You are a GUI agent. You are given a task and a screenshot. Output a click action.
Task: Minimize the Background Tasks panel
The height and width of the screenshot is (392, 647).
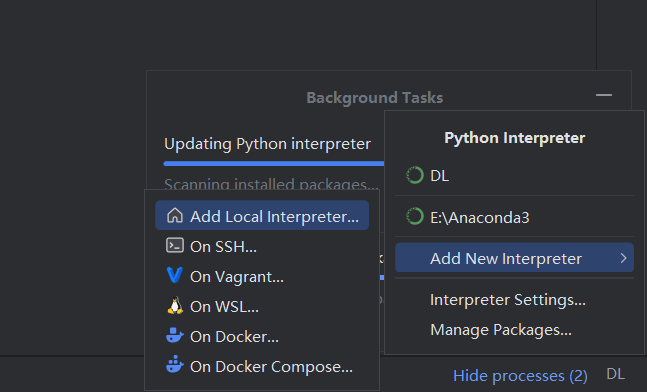604,95
